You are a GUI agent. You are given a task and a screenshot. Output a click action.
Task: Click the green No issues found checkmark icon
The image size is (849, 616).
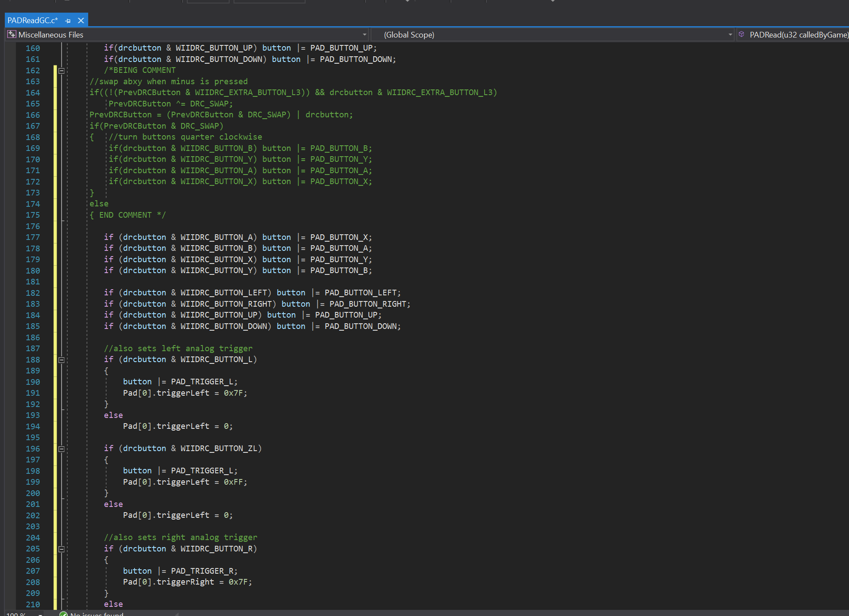click(63, 614)
